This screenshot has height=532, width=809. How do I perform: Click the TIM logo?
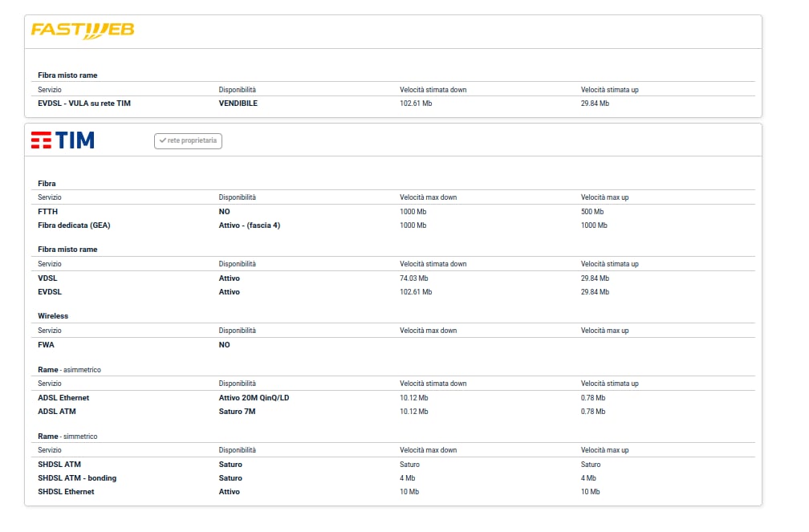[63, 140]
